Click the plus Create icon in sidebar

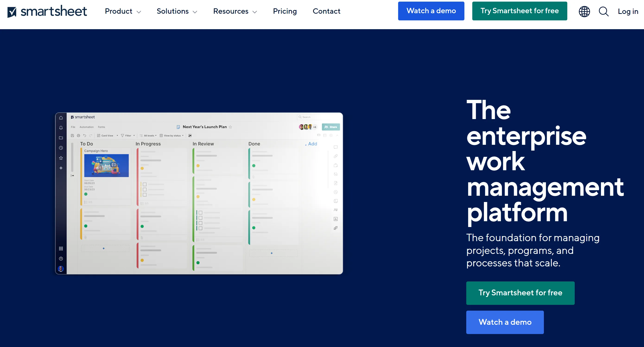point(61,168)
